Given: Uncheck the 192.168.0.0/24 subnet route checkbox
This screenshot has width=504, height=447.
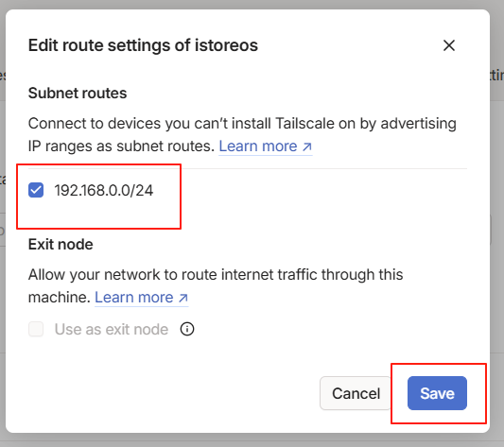Looking at the screenshot, I should coord(36,190).
